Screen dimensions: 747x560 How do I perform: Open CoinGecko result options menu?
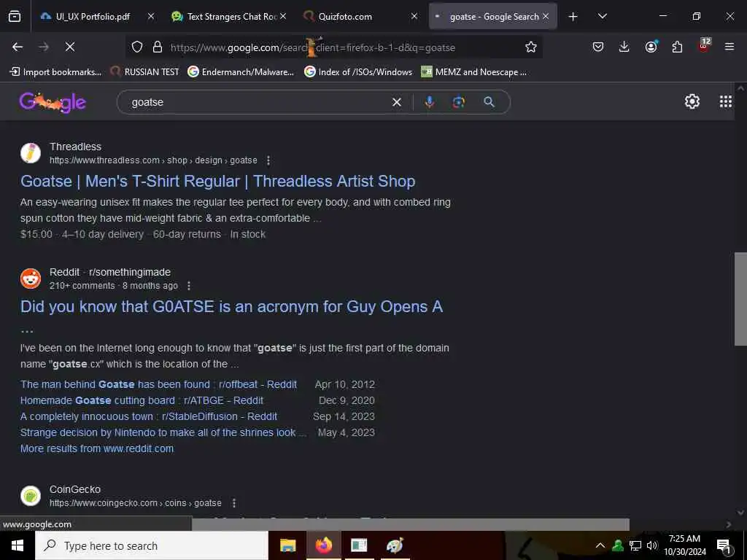coord(234,503)
